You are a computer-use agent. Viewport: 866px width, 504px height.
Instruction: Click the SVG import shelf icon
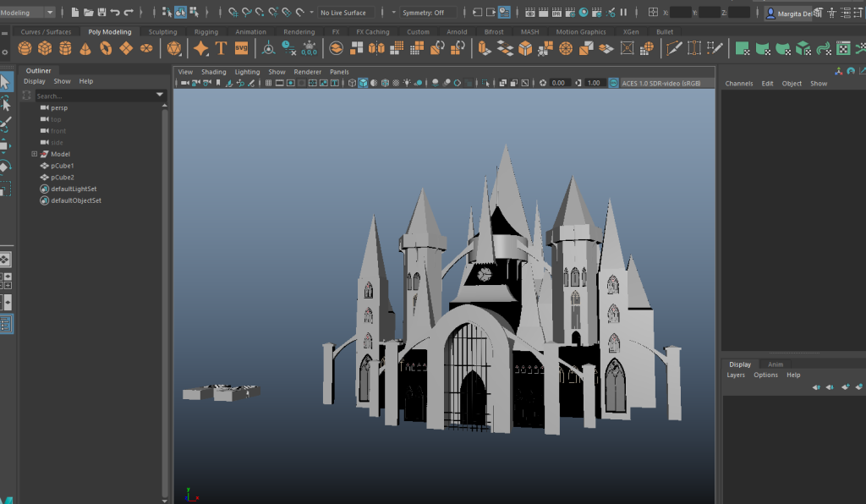(241, 48)
